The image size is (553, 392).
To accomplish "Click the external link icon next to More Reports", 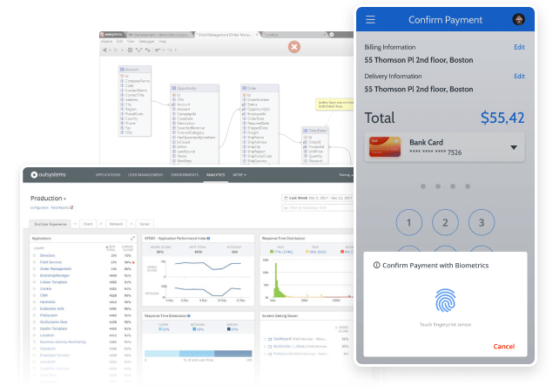I will coord(71,207).
